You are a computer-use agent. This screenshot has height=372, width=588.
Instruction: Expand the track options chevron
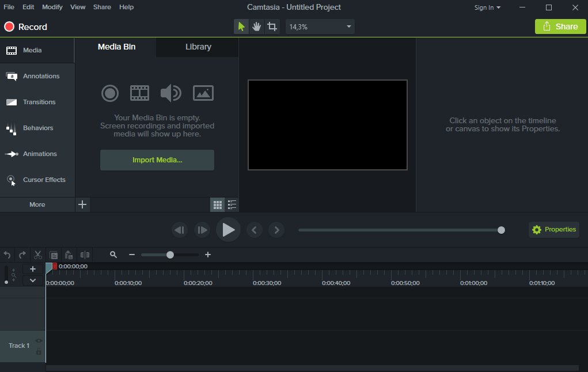coord(33,280)
